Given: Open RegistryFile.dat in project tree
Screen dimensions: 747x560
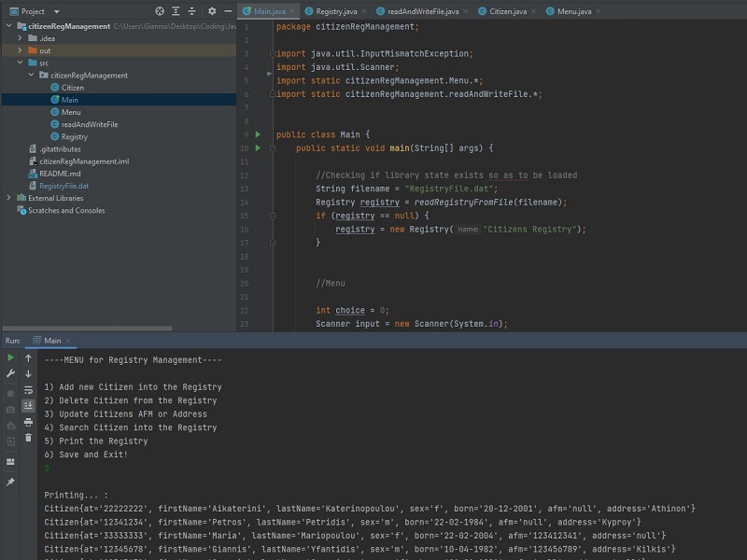Looking at the screenshot, I should [x=63, y=186].
